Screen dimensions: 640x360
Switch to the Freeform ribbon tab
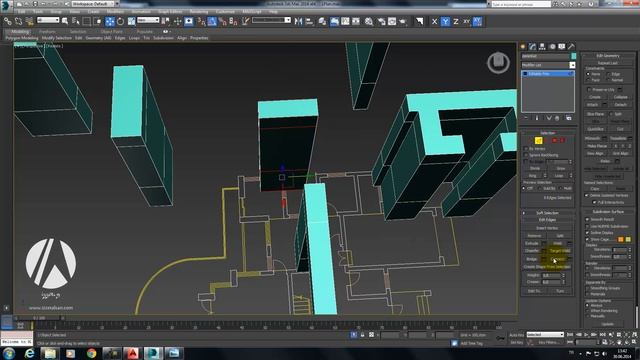(47, 31)
